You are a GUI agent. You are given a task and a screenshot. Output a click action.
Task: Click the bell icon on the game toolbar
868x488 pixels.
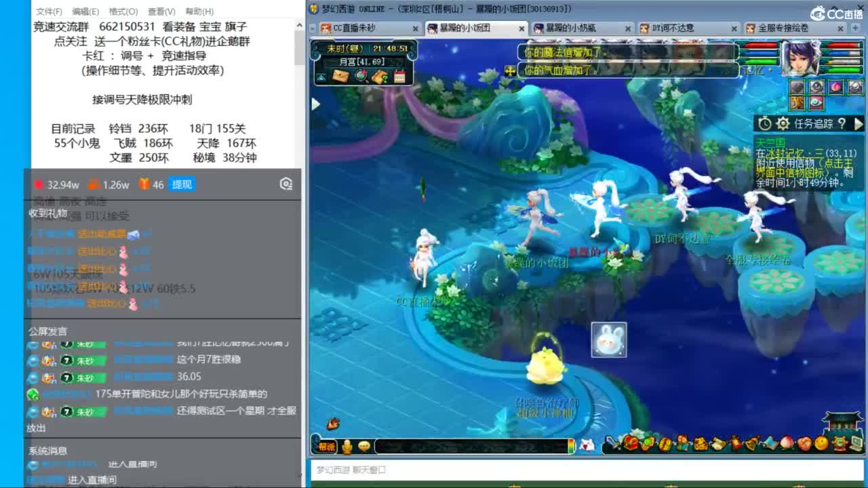point(751,443)
